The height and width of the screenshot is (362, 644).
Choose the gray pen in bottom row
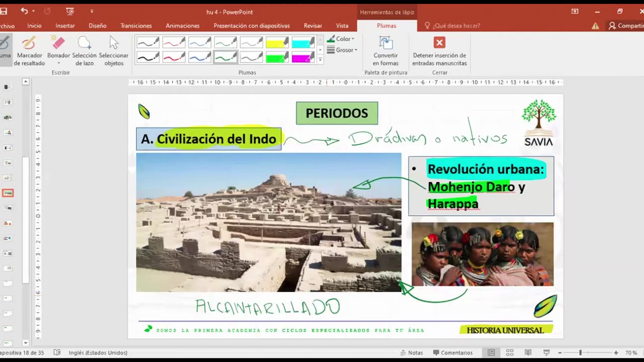[251, 57]
